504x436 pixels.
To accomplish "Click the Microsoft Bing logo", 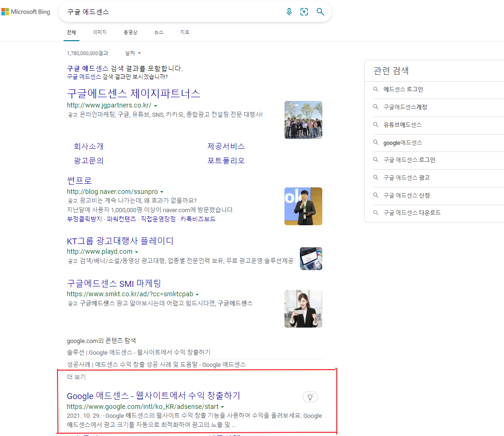I will [26, 12].
